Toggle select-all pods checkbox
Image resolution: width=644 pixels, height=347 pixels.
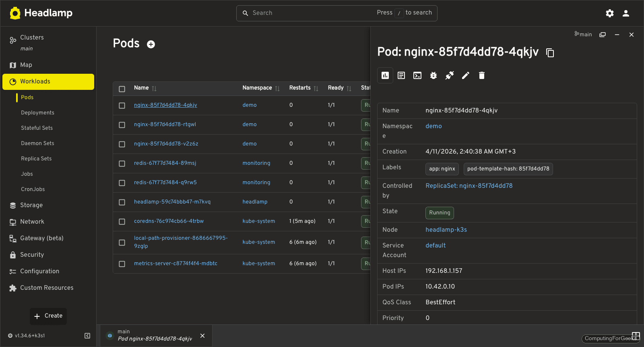(x=122, y=89)
